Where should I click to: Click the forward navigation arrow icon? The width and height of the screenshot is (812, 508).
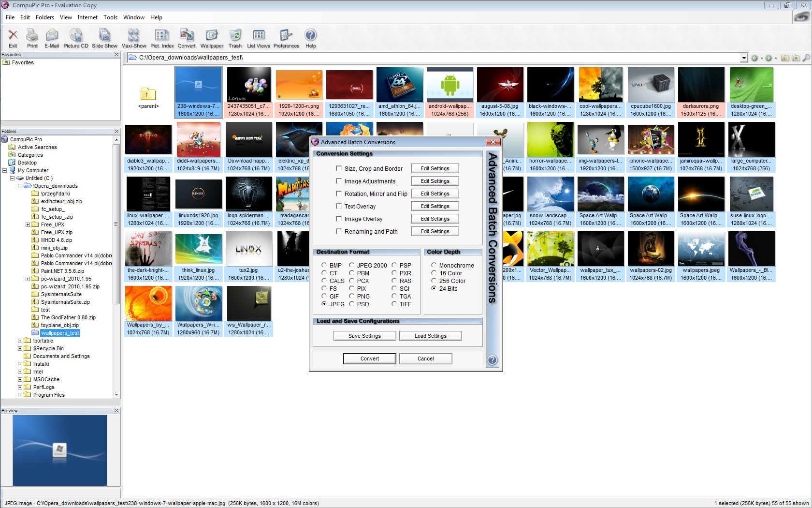click(768, 58)
